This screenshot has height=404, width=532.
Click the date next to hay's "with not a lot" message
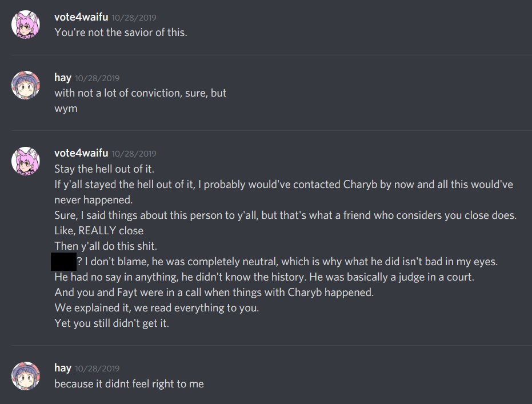97,78
